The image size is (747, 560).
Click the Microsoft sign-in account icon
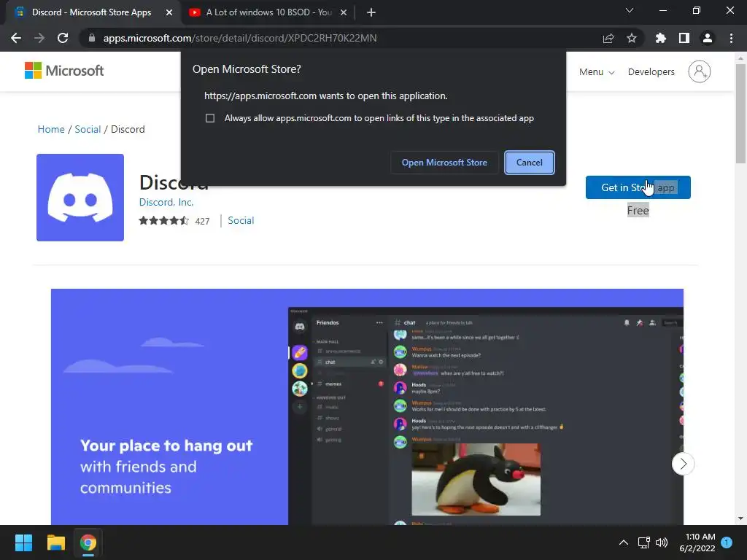(x=700, y=71)
